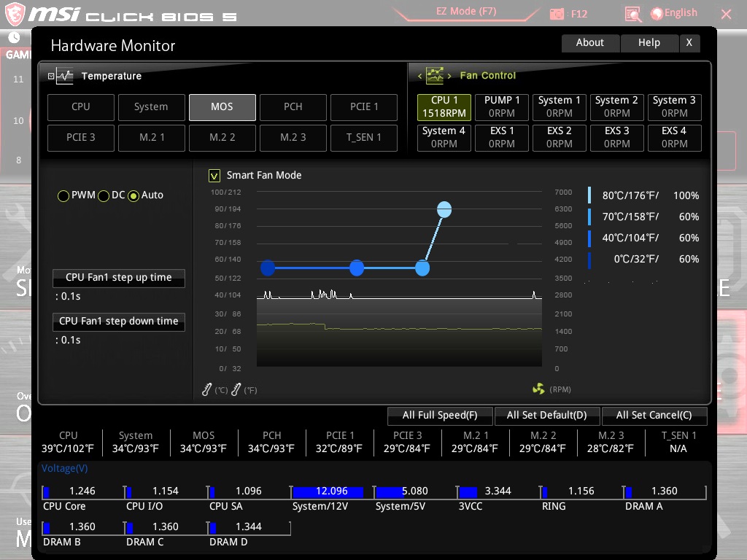This screenshot has height=560, width=747.
Task: Open the Help button
Action: 649,43
